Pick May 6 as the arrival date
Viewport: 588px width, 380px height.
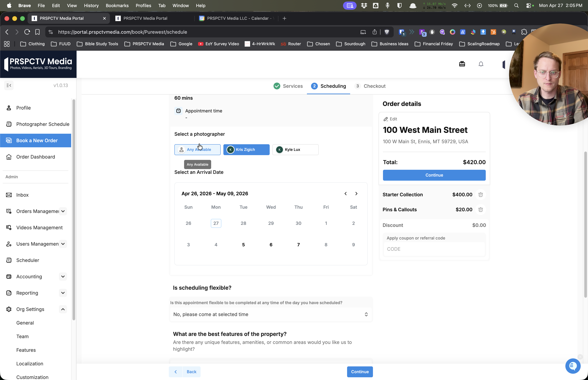pyautogui.click(x=271, y=245)
